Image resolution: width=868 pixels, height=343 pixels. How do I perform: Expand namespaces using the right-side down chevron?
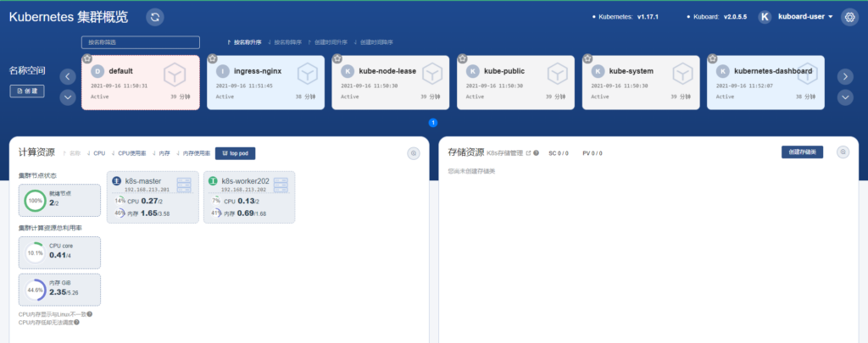pos(845,97)
